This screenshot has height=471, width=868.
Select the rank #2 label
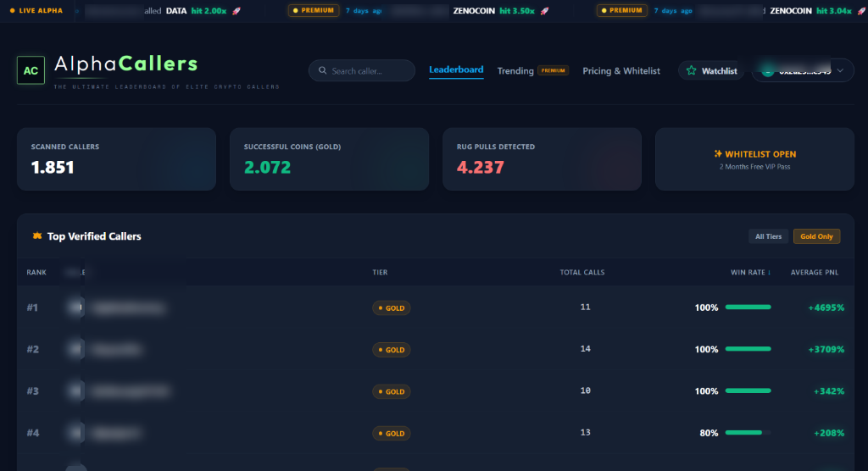[33, 349]
